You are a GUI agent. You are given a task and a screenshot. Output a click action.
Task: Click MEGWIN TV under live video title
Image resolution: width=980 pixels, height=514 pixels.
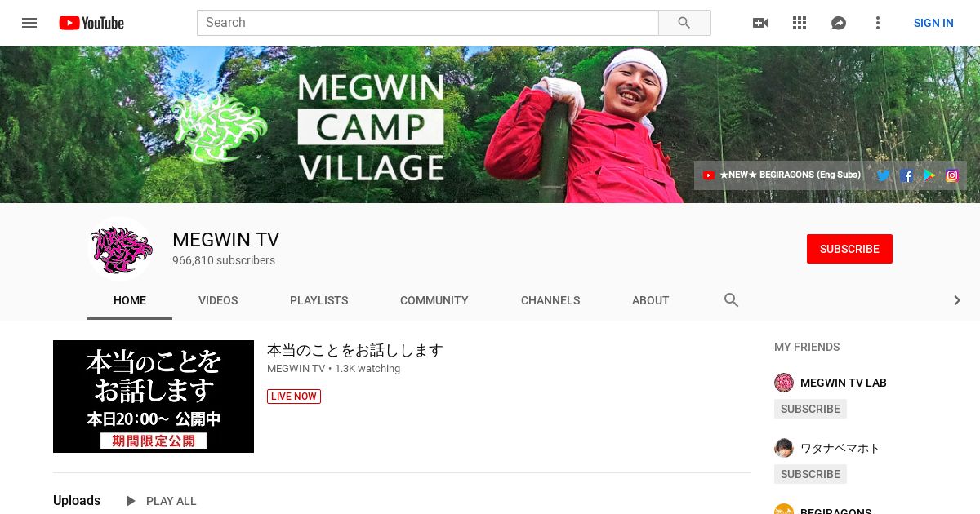(x=296, y=369)
